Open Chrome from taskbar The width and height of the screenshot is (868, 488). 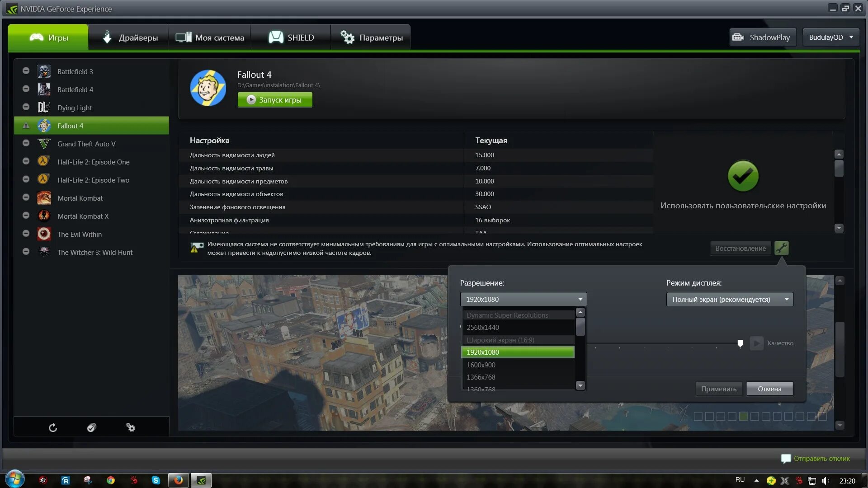(x=111, y=480)
